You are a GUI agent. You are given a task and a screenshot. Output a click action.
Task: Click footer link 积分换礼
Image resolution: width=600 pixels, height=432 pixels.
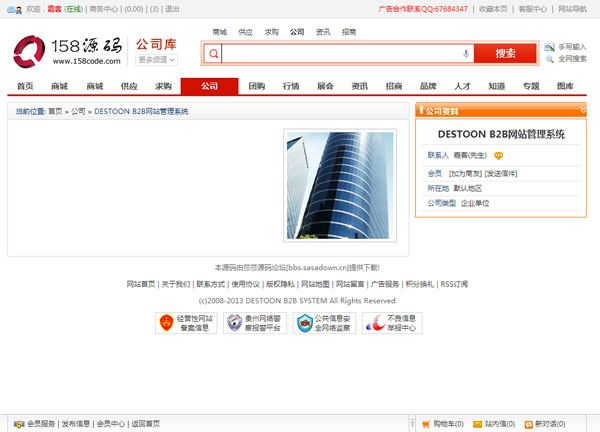tap(420, 284)
